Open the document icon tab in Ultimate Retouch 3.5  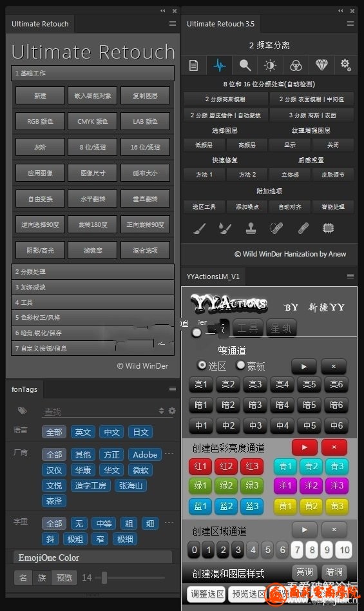click(x=193, y=65)
